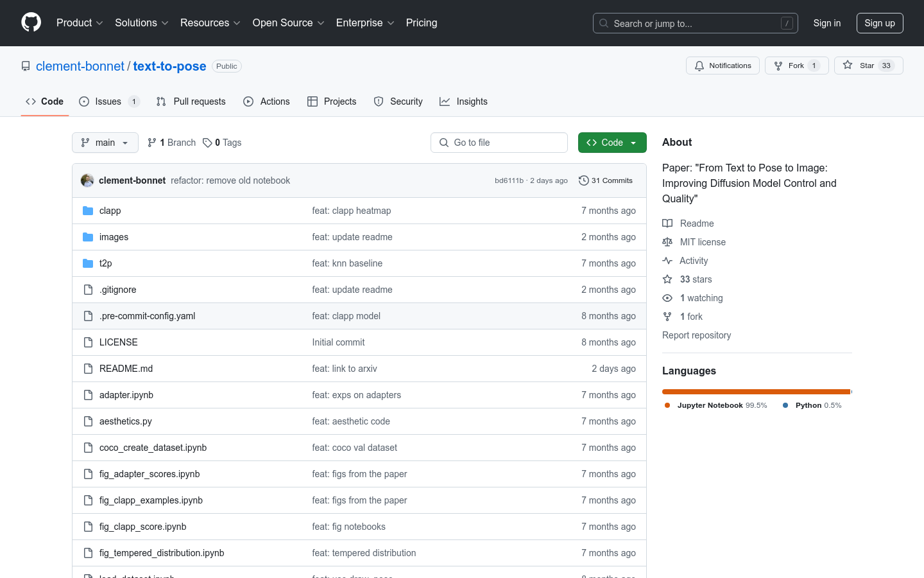Click the book icon next to Readme
The height and width of the screenshot is (578, 924).
667,223
